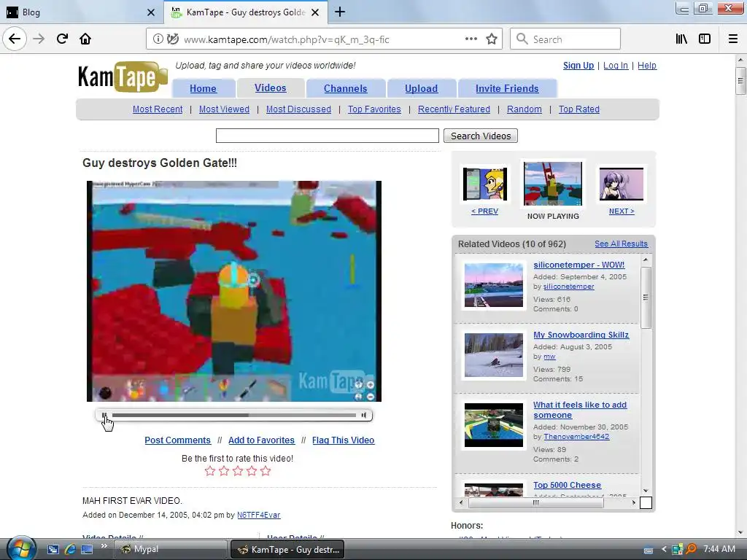This screenshot has height=560, width=747.
Task: Open the browser home page
Action: click(x=85, y=39)
